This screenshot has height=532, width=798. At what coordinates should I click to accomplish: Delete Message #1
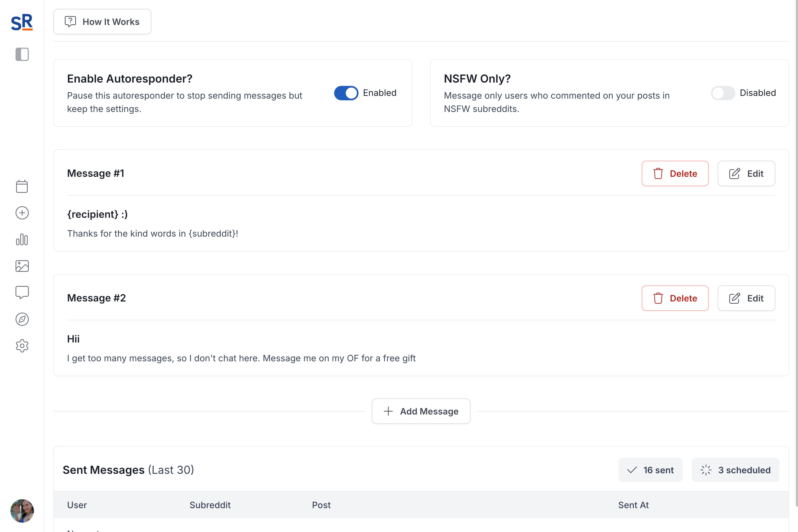point(675,173)
